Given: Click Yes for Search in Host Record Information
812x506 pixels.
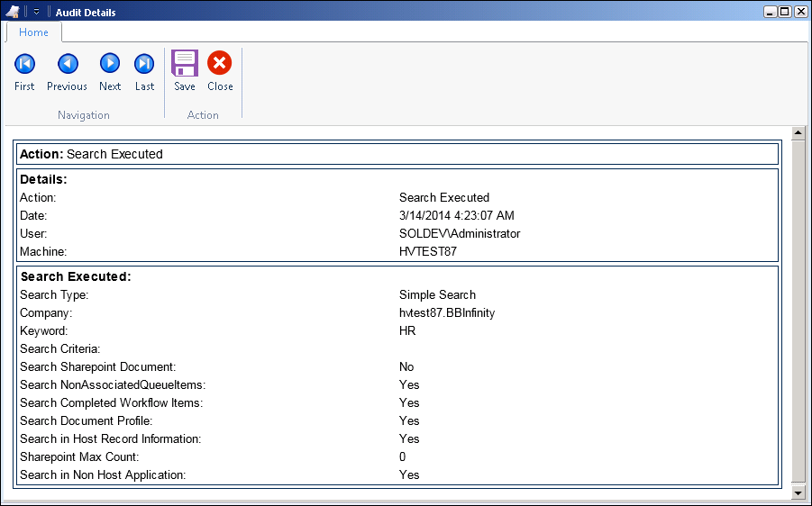Looking at the screenshot, I should [409, 439].
